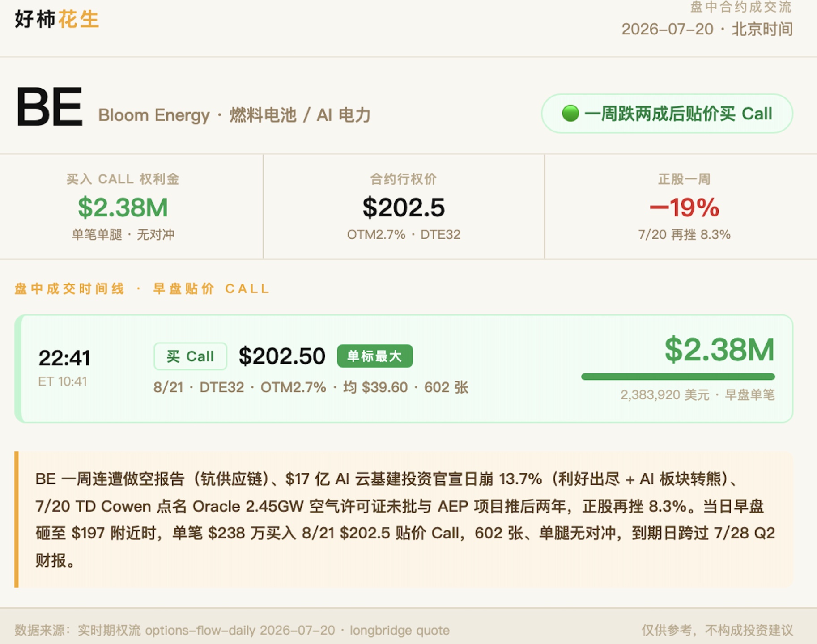This screenshot has height=644, width=817.
Task: Click the 单标最大 green badge
Action: (x=375, y=356)
